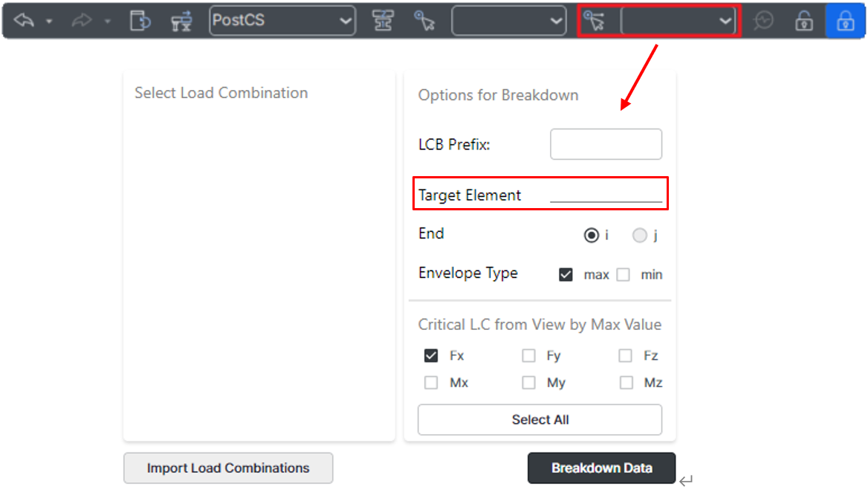Click the redo arrow icon
The width and height of the screenshot is (868, 495).
click(x=81, y=21)
